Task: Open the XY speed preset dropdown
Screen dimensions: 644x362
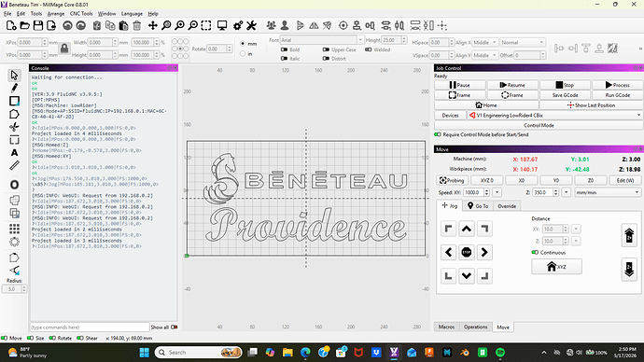Action: coord(497,192)
